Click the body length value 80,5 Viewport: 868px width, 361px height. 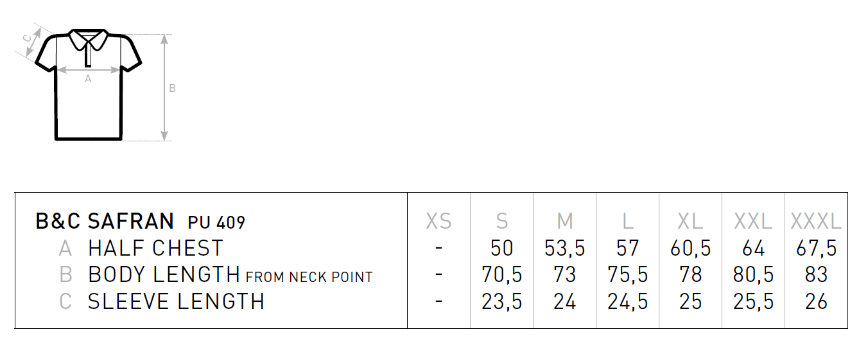pos(753,275)
